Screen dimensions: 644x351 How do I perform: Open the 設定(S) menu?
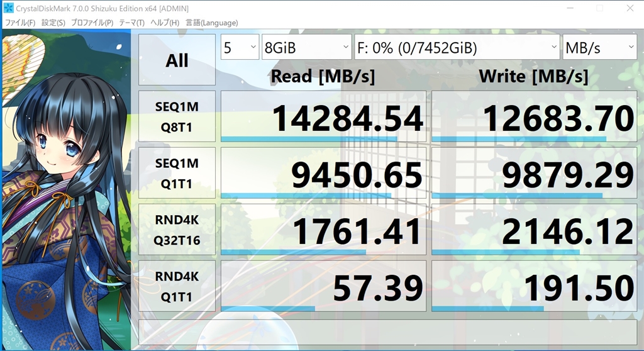tap(53, 23)
